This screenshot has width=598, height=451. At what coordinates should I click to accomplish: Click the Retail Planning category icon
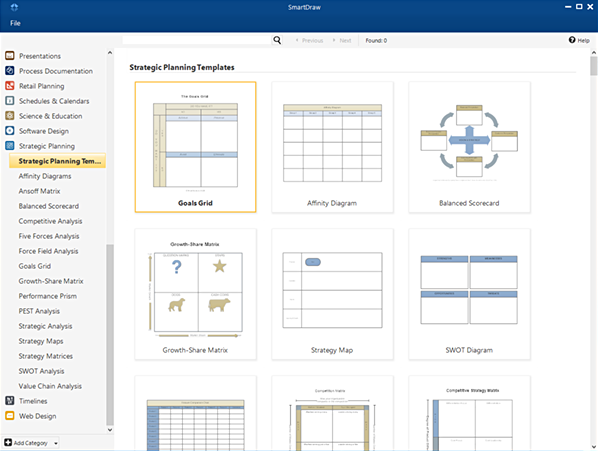pos(10,86)
